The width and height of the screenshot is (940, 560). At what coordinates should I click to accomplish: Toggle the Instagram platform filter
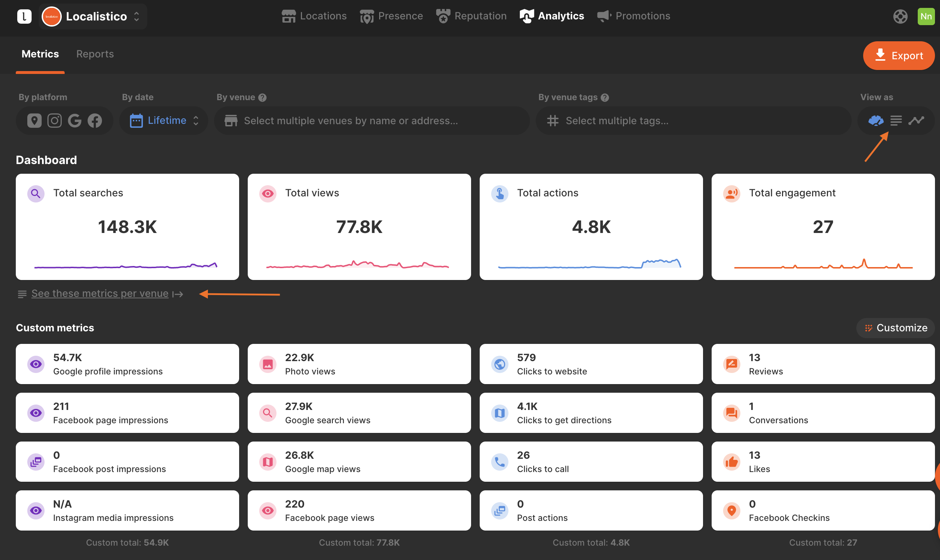[54, 120]
